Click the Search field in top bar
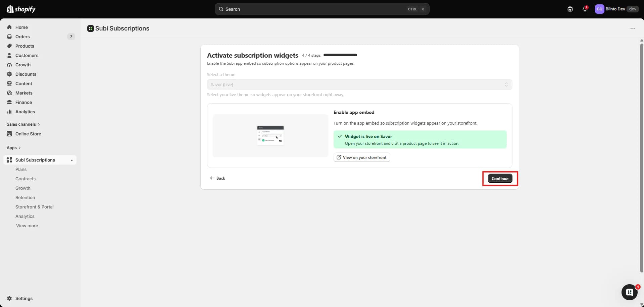Image resolution: width=644 pixels, height=307 pixels. (x=322, y=9)
